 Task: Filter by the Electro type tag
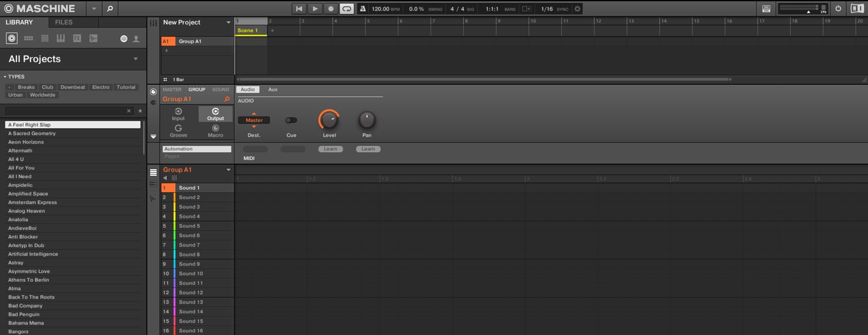101,87
